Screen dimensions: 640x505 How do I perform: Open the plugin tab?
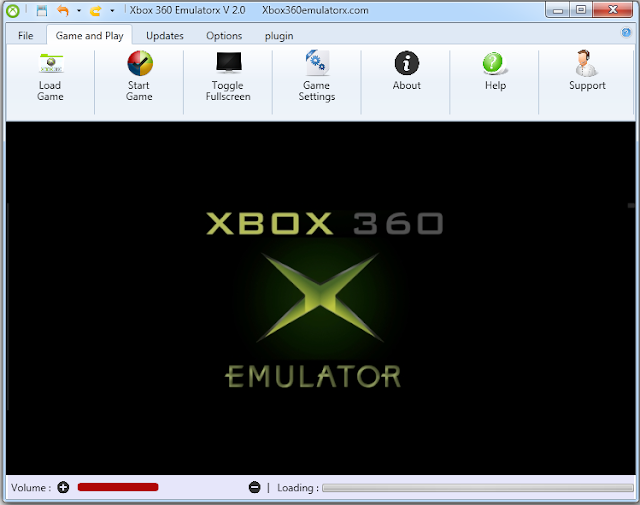(x=279, y=36)
